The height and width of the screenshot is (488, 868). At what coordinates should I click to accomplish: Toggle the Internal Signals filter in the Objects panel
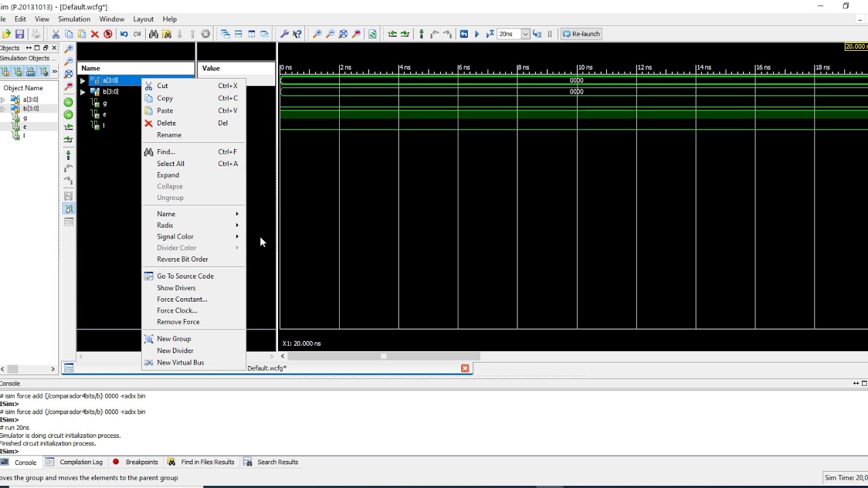pos(43,71)
